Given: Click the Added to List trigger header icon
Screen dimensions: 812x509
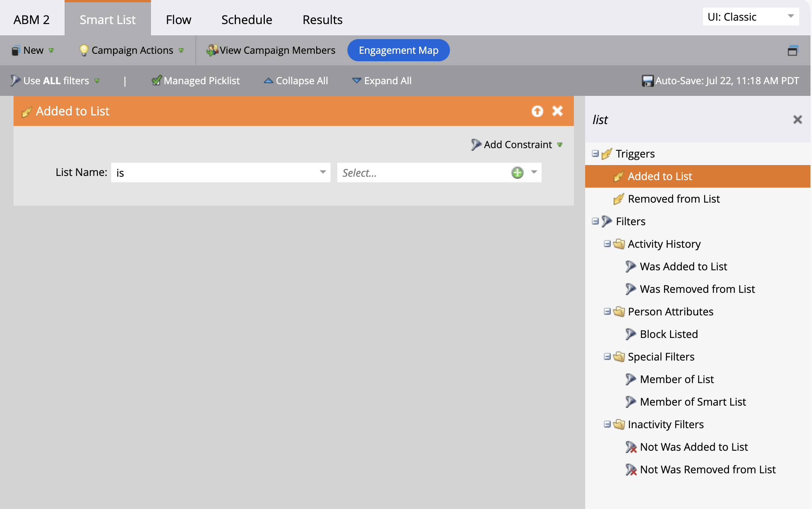Looking at the screenshot, I should tap(27, 112).
